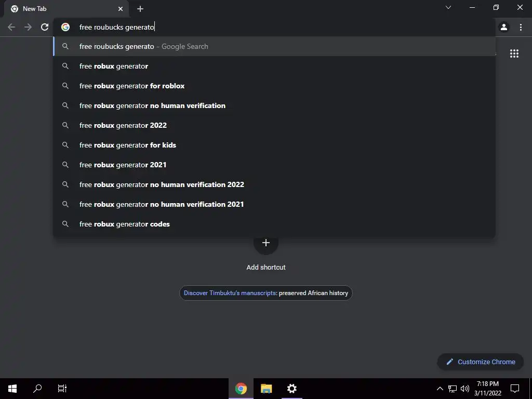Screen dimensions: 532x399
Task: Open the taskbar clock and date
Action: tap(488, 389)
